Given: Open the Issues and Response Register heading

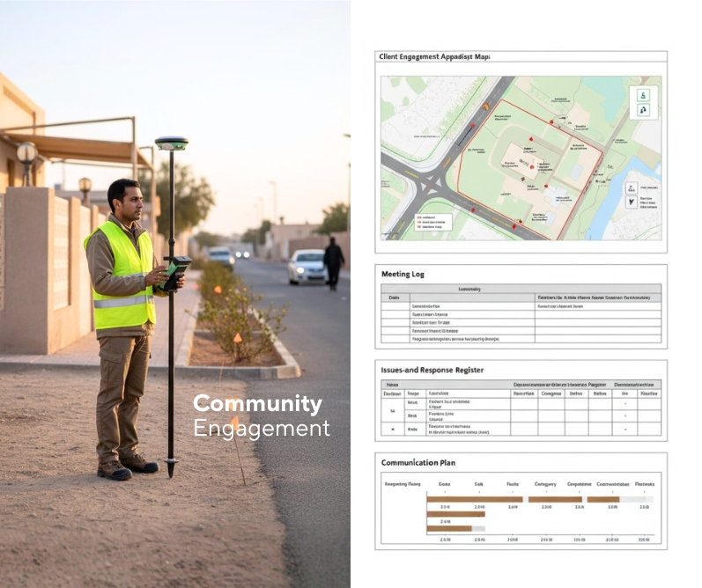Looking at the screenshot, I should click(x=432, y=370).
